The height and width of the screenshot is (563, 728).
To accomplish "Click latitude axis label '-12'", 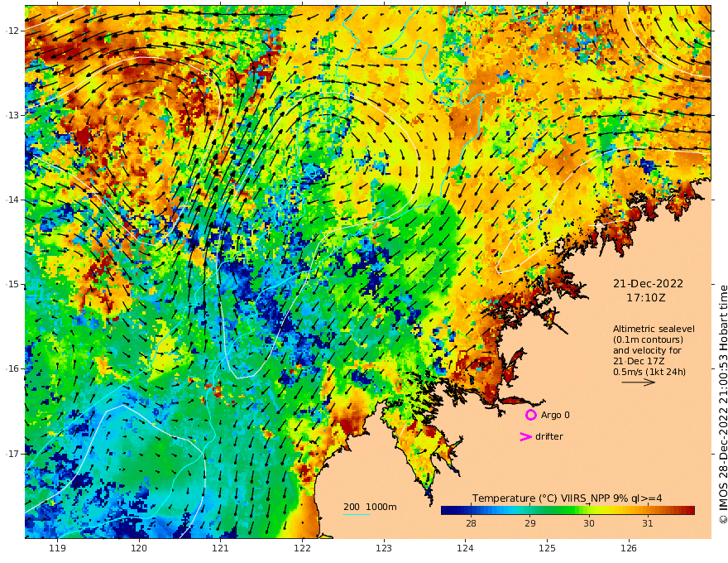I will pyautogui.click(x=12, y=31).
